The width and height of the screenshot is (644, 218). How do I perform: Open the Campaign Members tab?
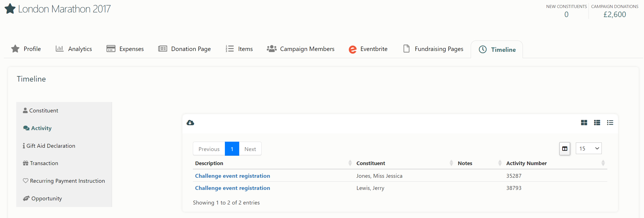click(300, 49)
